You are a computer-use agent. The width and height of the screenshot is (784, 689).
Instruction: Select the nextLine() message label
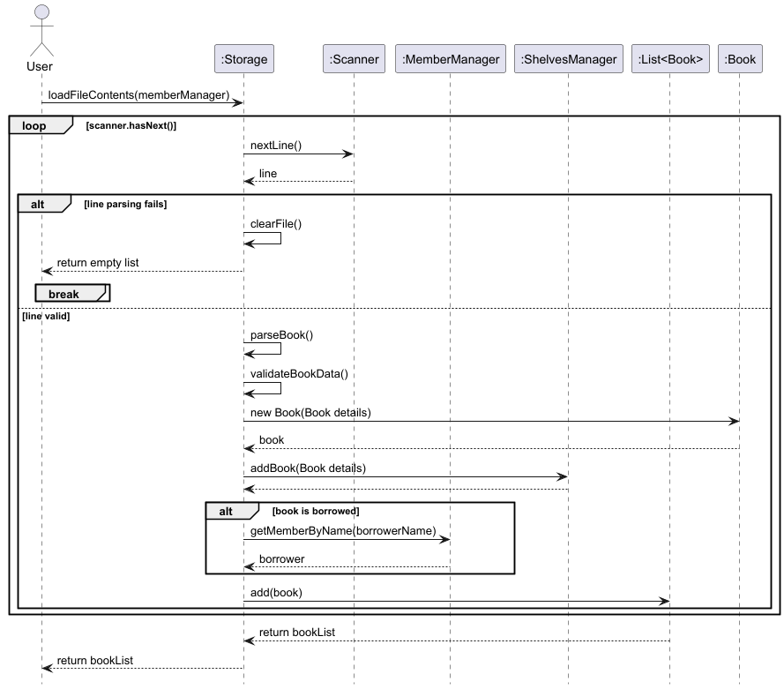pos(276,146)
